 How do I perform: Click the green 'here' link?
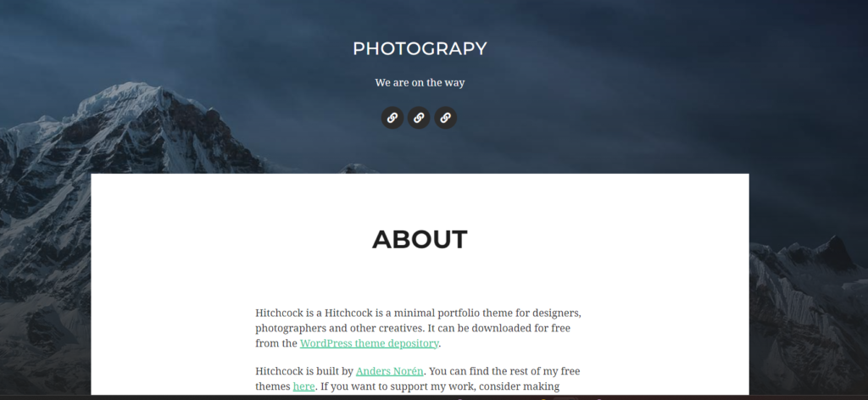(x=304, y=386)
